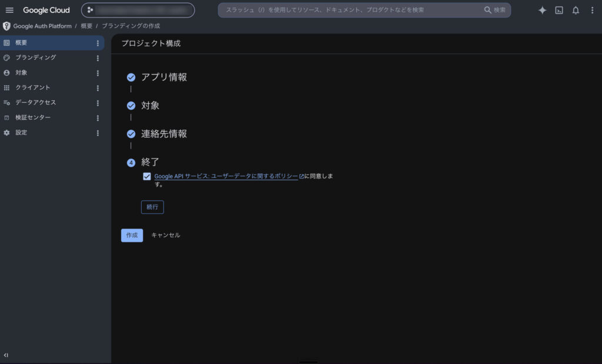Open the top-right more options menu
The height and width of the screenshot is (364, 602).
tap(592, 11)
